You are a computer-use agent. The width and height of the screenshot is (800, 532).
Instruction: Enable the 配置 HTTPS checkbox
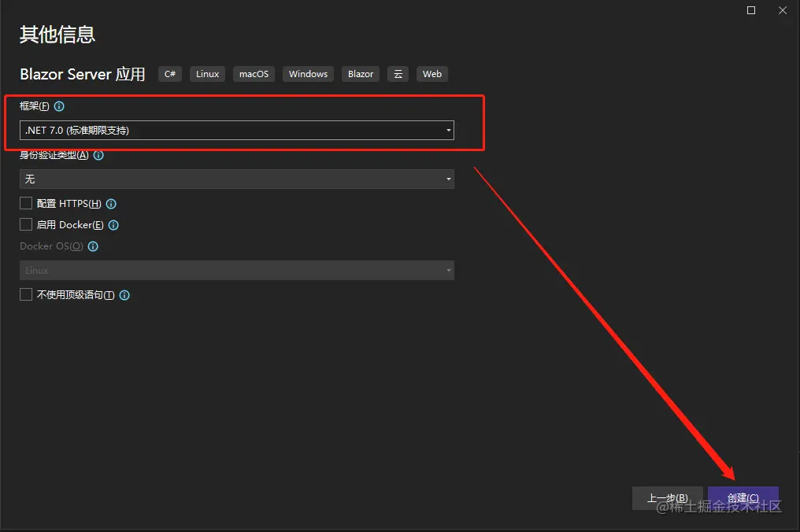click(26, 204)
